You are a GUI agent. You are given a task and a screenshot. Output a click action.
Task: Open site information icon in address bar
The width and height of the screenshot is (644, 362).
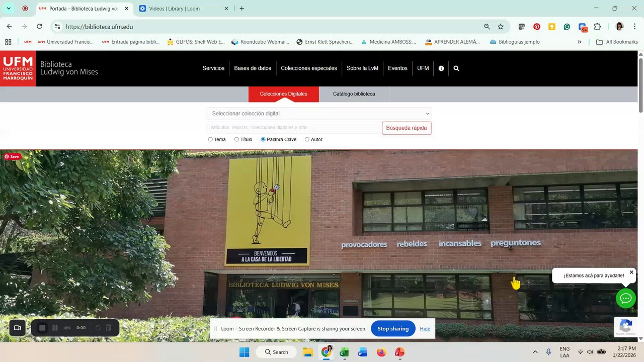click(57, 27)
